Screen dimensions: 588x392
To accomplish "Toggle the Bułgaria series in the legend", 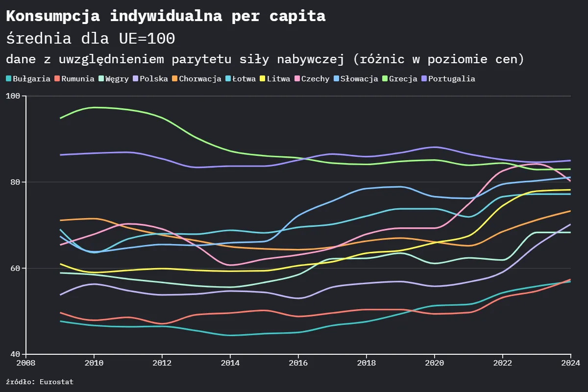I will 8,78.
